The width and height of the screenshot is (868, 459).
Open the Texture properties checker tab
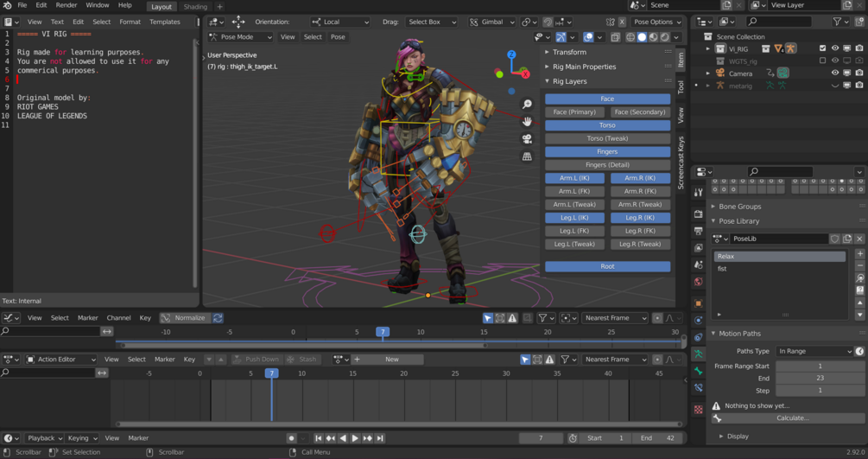(x=699, y=410)
